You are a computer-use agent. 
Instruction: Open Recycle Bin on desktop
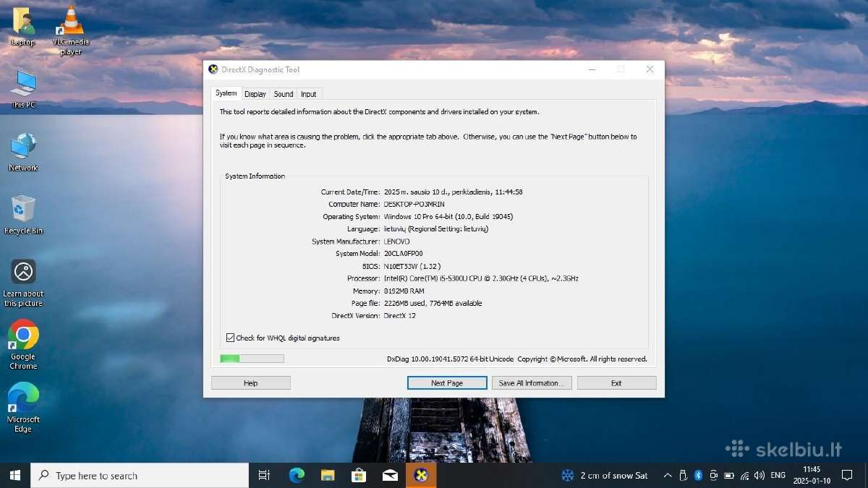coord(23,215)
